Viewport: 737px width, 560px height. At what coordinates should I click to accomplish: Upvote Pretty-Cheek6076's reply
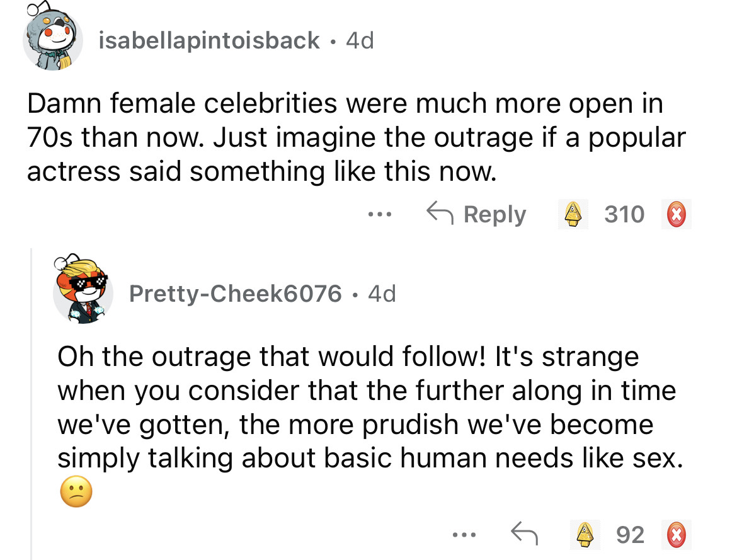tap(586, 534)
